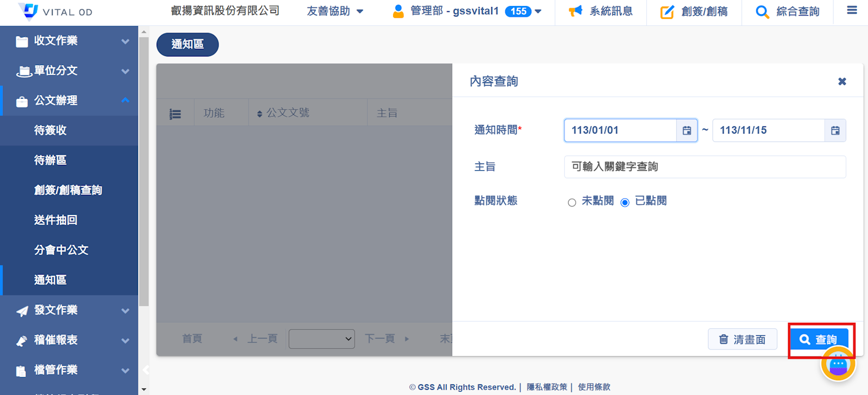Click the 主旨 keyword input field
The height and width of the screenshot is (395, 868).
coord(704,167)
